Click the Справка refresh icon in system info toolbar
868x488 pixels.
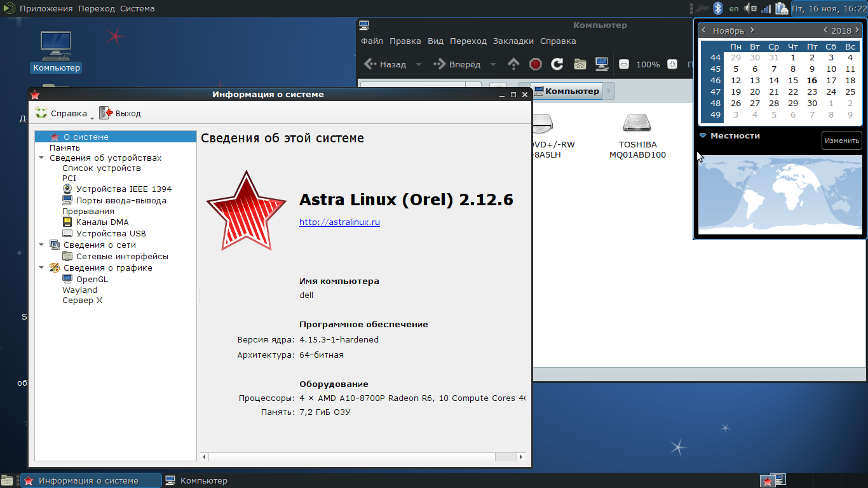click(x=41, y=113)
